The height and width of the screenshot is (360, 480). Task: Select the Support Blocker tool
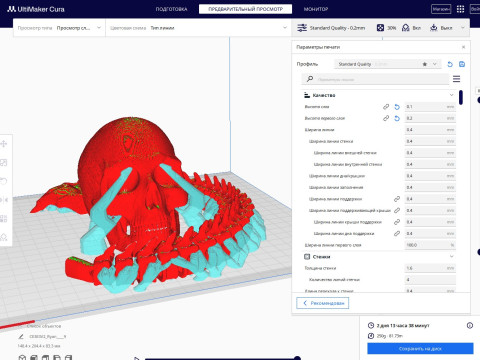[4, 237]
